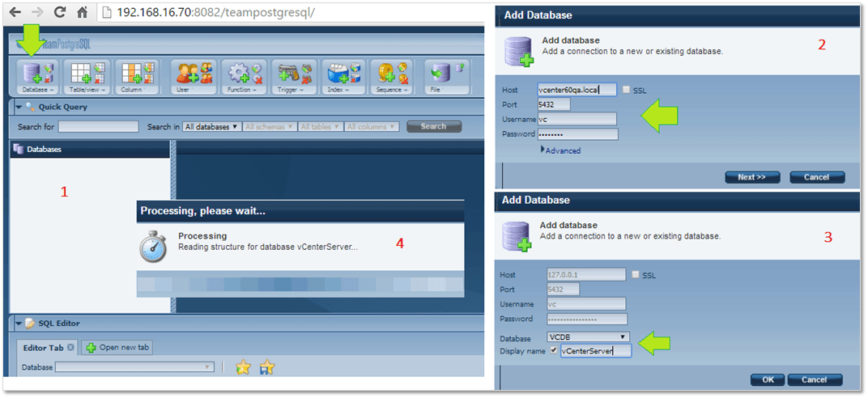The height and width of the screenshot is (398, 868).
Task: Click the Databases panel header
Action: coord(90,149)
